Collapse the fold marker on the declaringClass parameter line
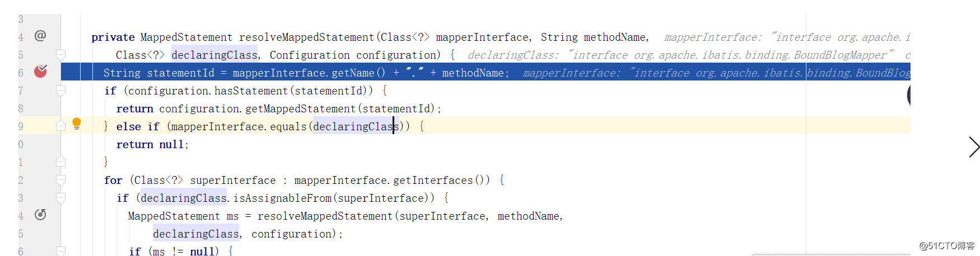 pyautogui.click(x=61, y=55)
